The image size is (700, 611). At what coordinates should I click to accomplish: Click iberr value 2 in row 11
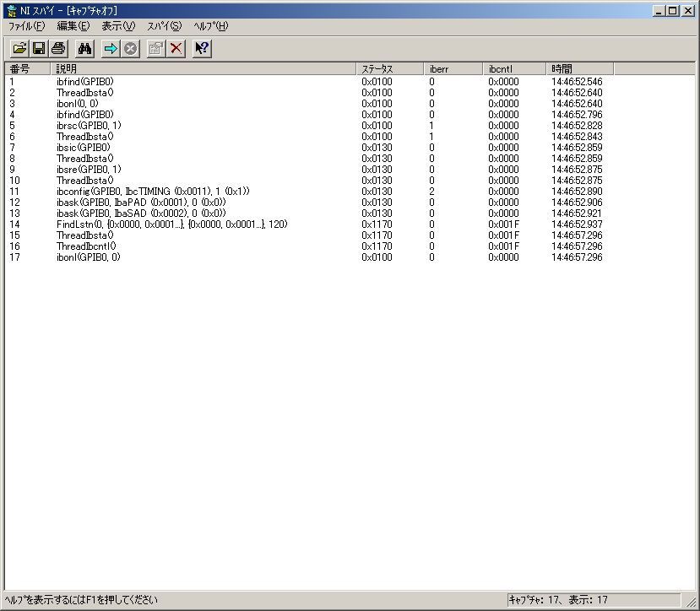click(x=431, y=191)
